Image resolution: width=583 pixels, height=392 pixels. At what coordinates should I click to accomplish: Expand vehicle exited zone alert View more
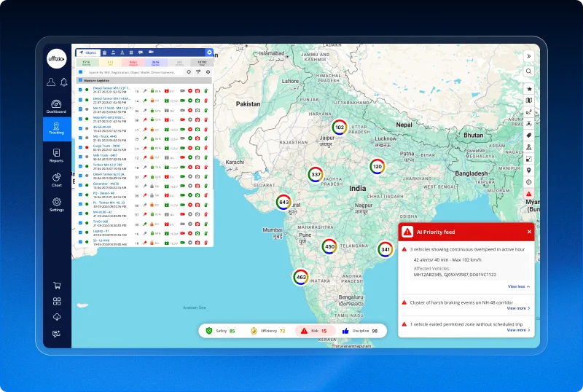pyautogui.click(x=518, y=330)
